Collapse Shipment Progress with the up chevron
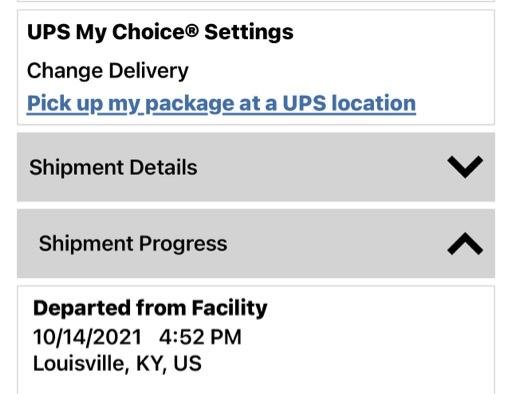Screen dimensions: 512x394 coord(465,244)
